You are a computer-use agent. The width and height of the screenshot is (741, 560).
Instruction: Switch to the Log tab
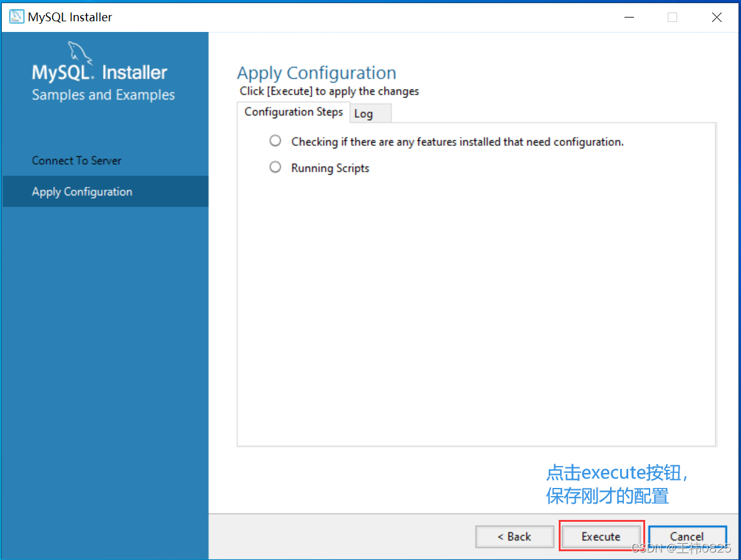click(370, 113)
